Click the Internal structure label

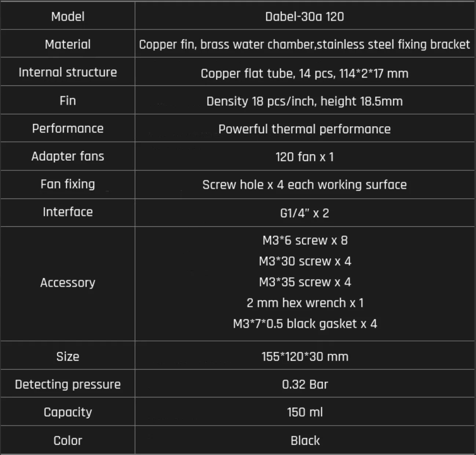[68, 72]
